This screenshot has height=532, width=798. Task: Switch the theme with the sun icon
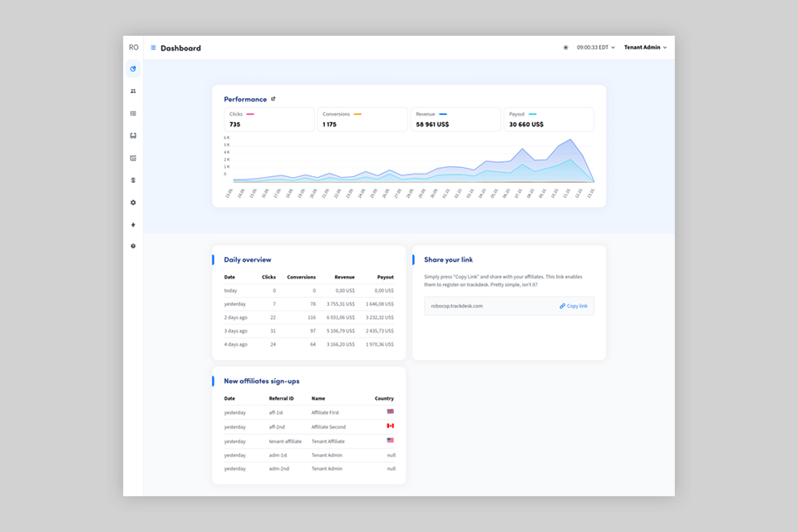point(565,47)
